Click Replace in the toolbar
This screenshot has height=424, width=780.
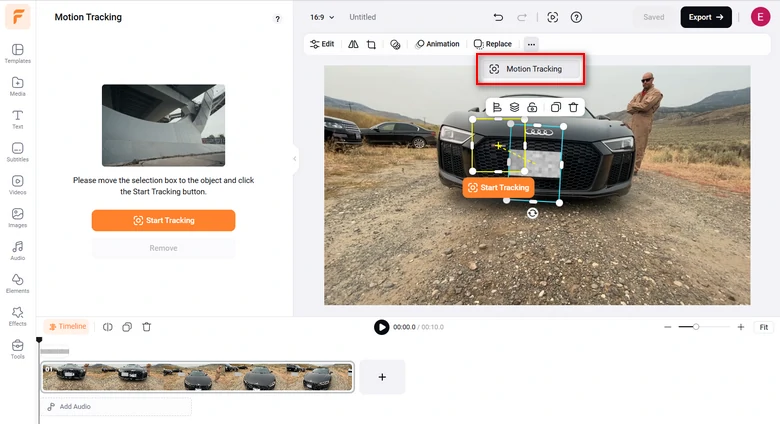pos(492,44)
